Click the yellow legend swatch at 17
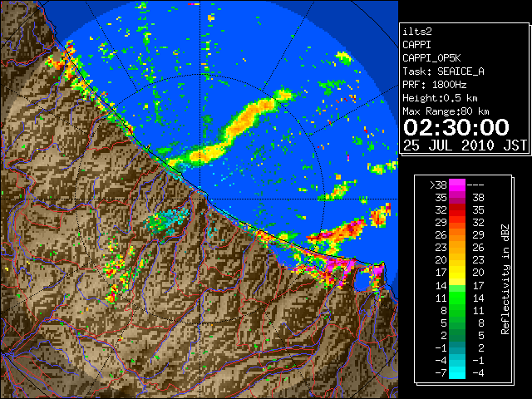 coord(457,273)
